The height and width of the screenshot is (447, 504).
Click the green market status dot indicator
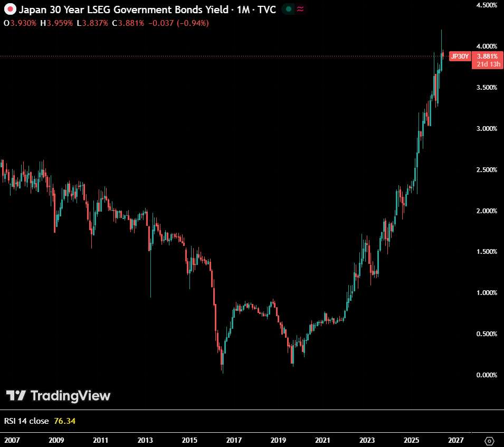pyautogui.click(x=289, y=9)
